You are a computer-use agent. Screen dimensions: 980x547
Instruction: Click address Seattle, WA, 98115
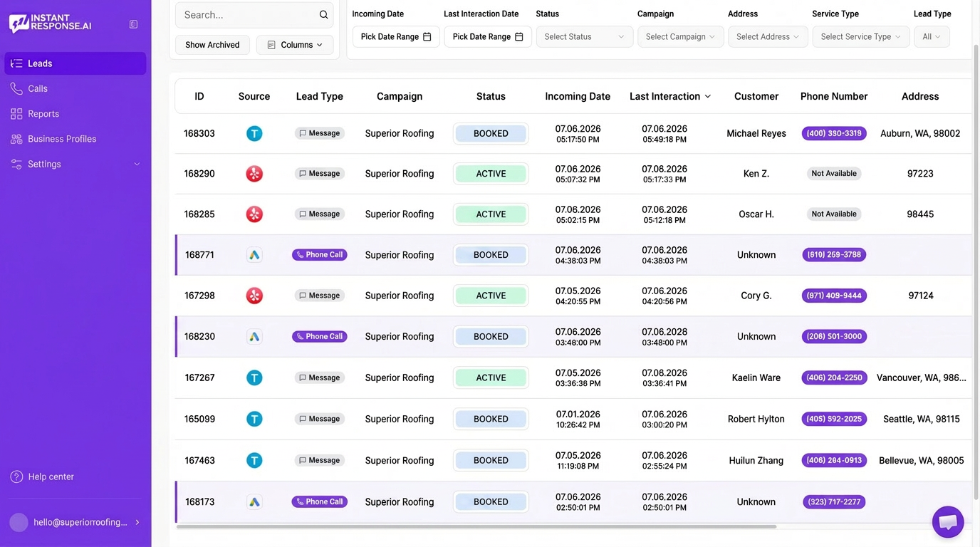[921, 419]
